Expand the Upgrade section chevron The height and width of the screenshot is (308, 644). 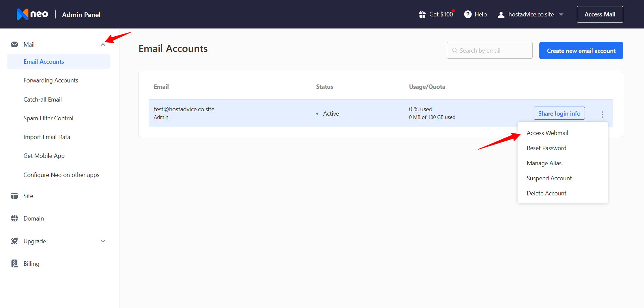click(x=103, y=241)
